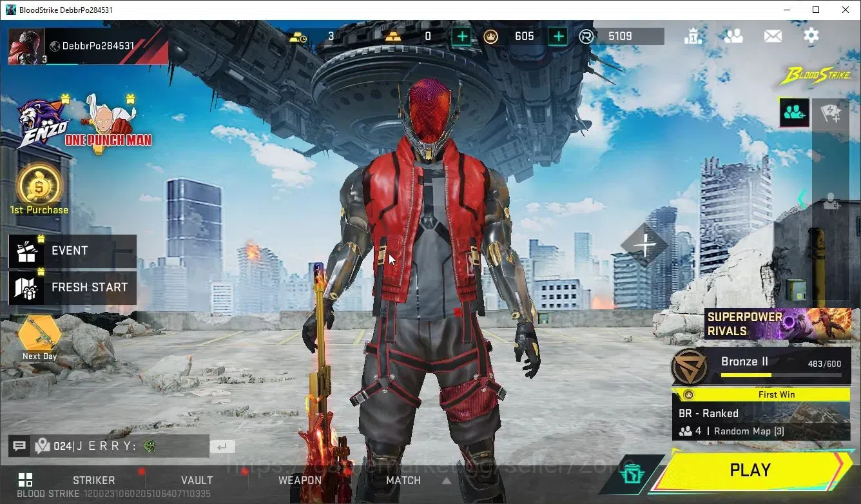Open the 1st Purchase coin offer
Image resolution: width=861 pixels, height=504 pixels.
pos(39,189)
